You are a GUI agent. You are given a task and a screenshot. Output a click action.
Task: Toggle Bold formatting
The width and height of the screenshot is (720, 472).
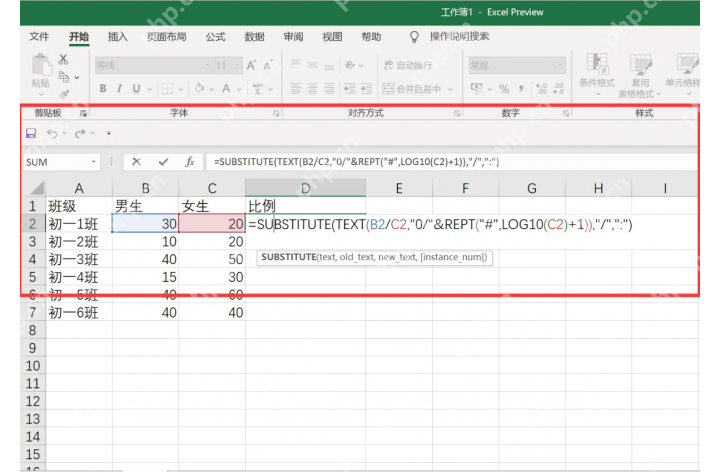tap(103, 89)
